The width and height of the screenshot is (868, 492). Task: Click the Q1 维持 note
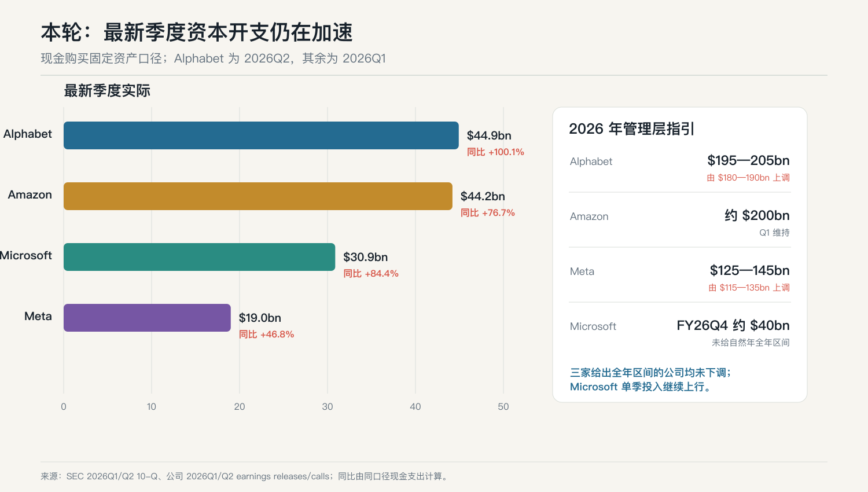774,233
